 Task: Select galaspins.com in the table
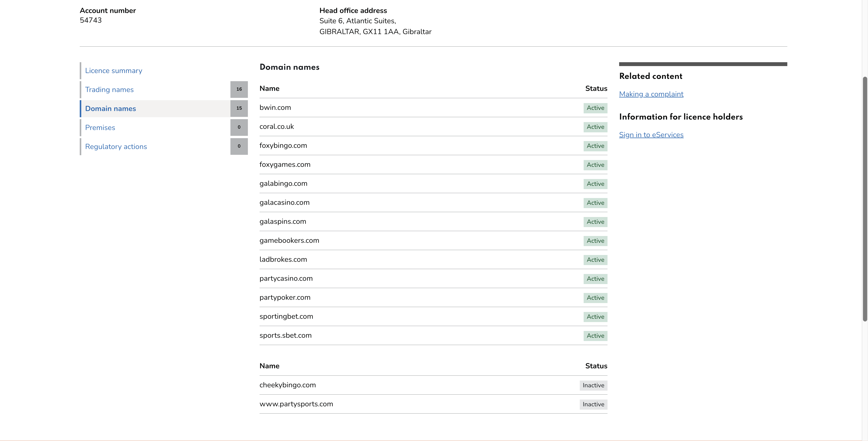[283, 221]
